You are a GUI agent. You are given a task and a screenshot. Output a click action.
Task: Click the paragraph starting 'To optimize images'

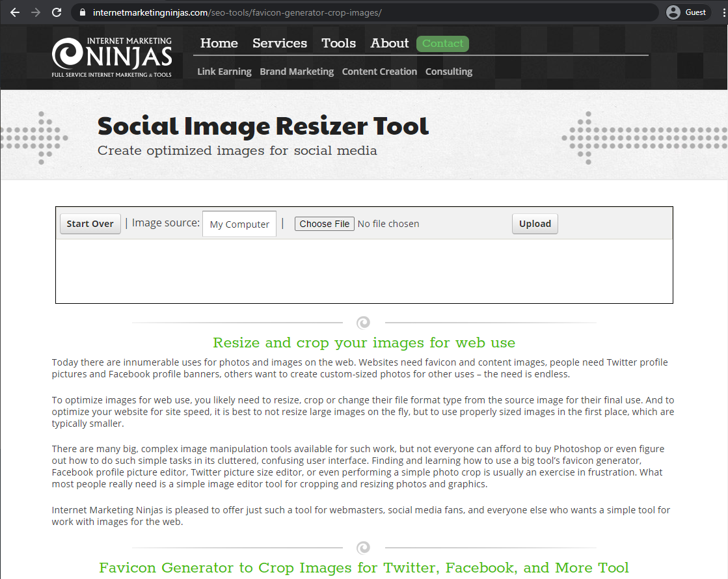point(362,412)
